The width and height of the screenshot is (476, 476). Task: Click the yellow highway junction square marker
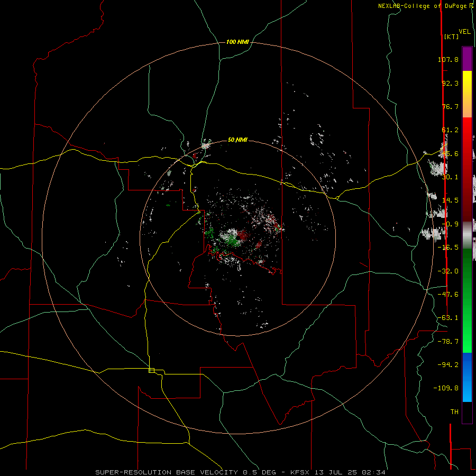click(151, 370)
